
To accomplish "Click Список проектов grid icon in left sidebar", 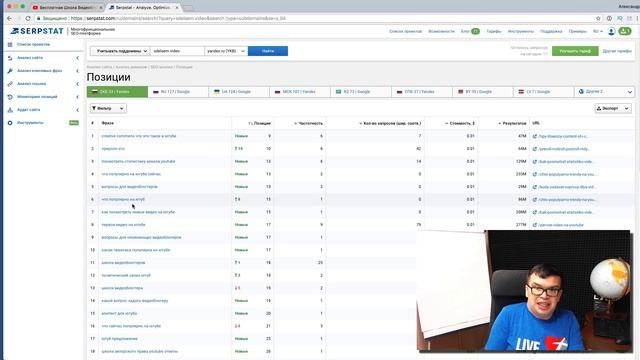I will pos(10,44).
